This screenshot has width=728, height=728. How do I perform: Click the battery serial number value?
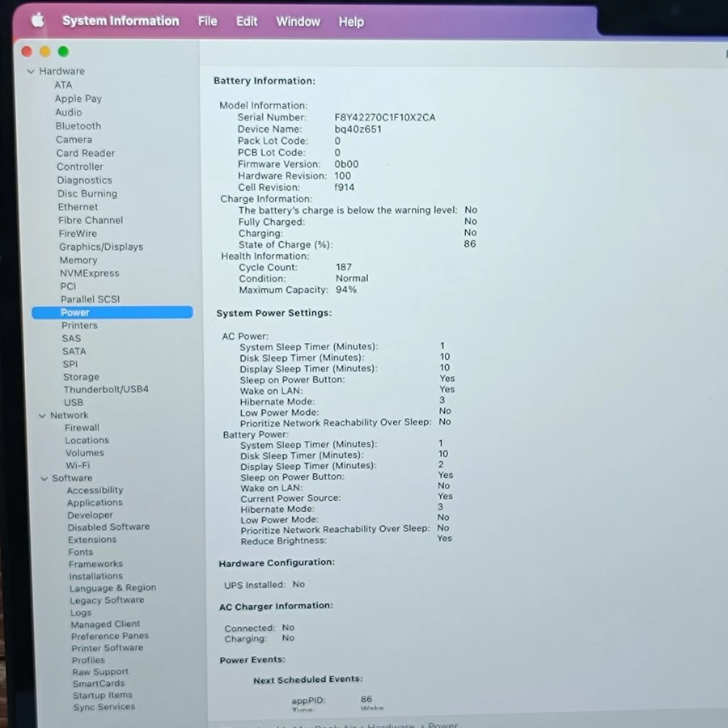coord(384,117)
